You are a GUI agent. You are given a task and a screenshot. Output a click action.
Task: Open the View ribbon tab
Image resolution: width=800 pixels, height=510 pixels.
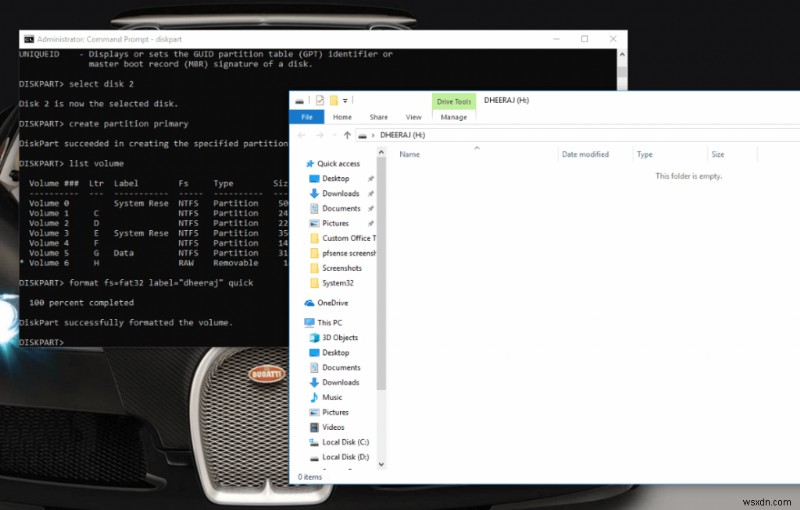point(413,117)
